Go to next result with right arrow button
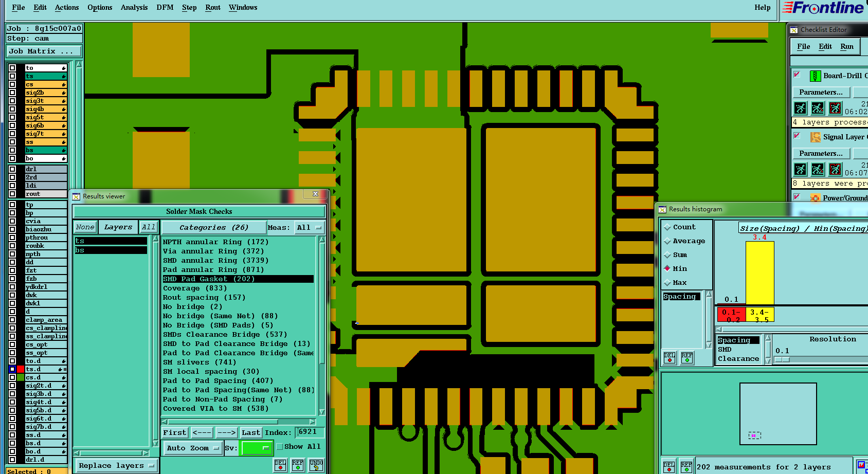This screenshot has height=474, width=868. [x=226, y=433]
